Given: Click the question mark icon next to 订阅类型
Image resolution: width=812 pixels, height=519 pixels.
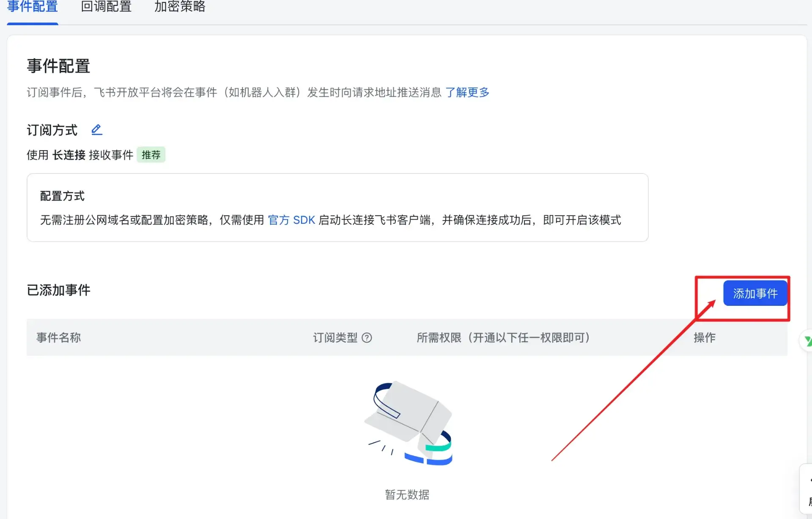Looking at the screenshot, I should point(367,338).
